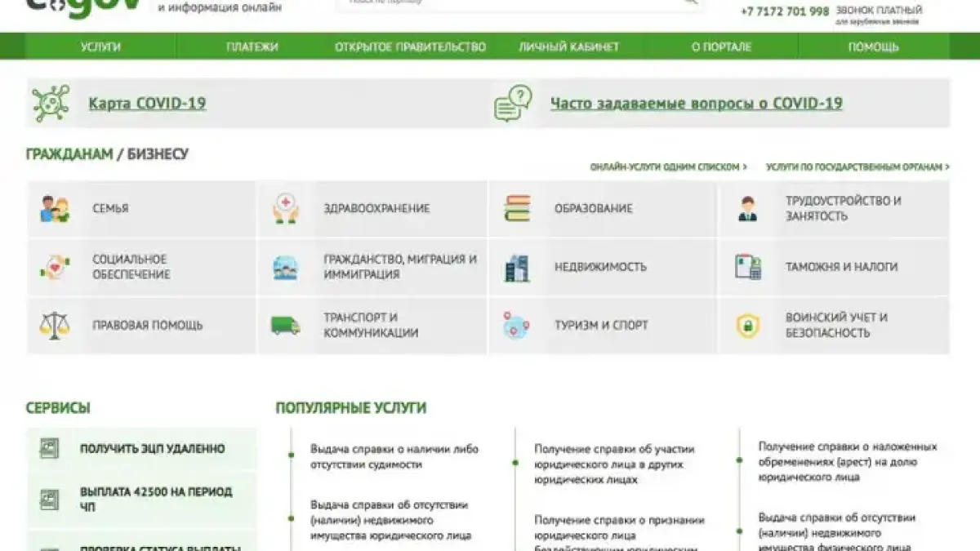The width and height of the screenshot is (980, 551).
Task: Click the COVID-19 FAQ speech bubble icon
Action: tap(513, 104)
